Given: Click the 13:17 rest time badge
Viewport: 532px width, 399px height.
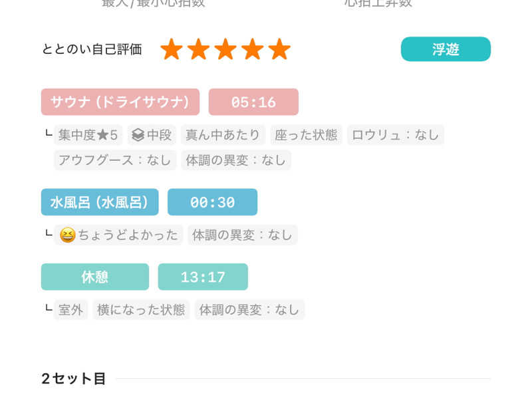Looking at the screenshot, I should point(203,277).
